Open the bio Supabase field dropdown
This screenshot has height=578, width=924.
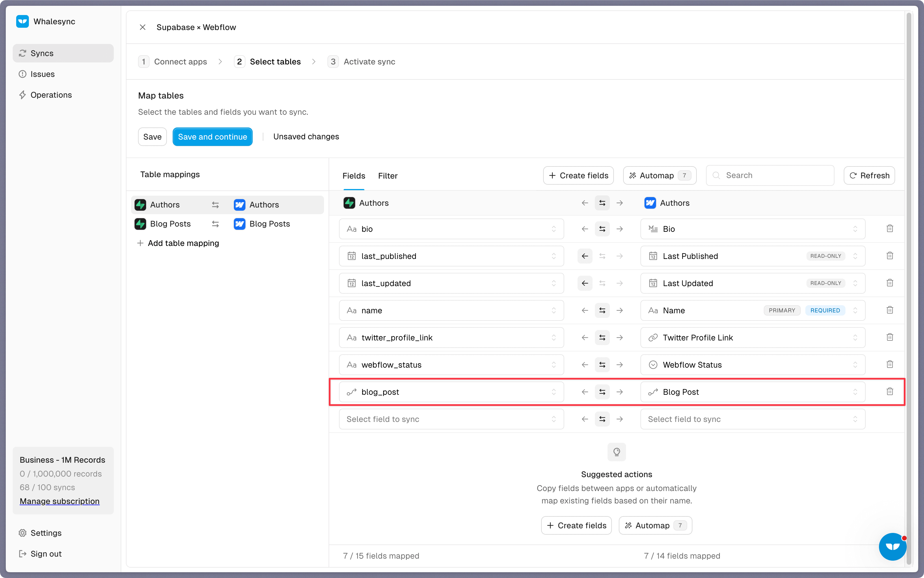(451, 229)
